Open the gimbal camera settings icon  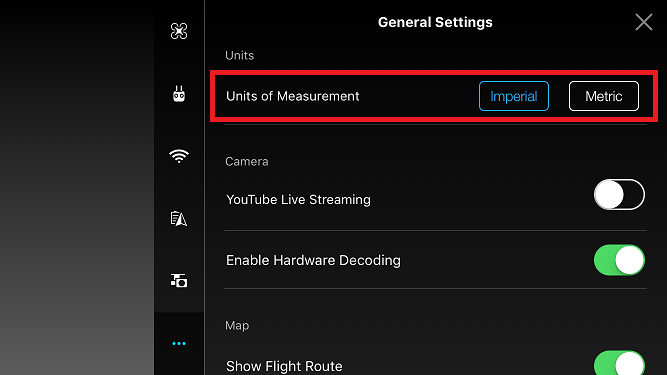(x=179, y=281)
